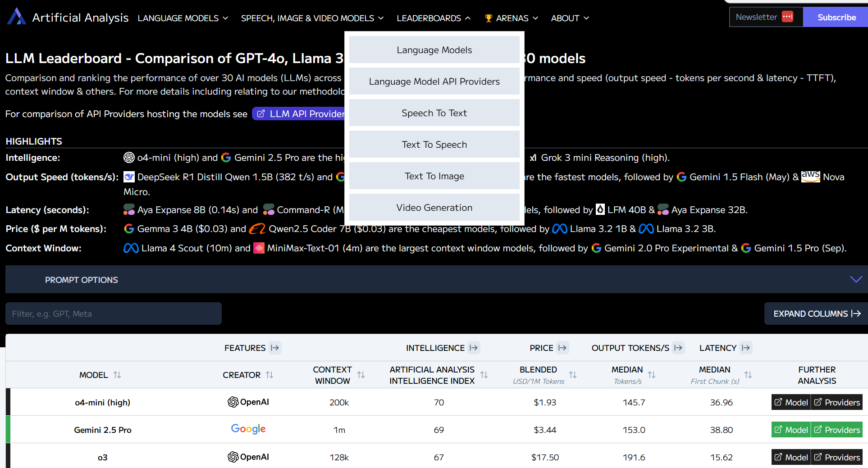Open the LLM API Providers link
The height and width of the screenshot is (468, 868).
[x=299, y=114]
